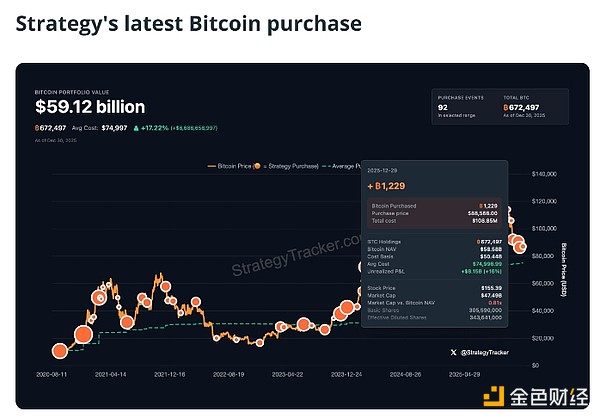
Task: Click the Avg Cost $74,998.99 tooltip row
Action: 433,262
